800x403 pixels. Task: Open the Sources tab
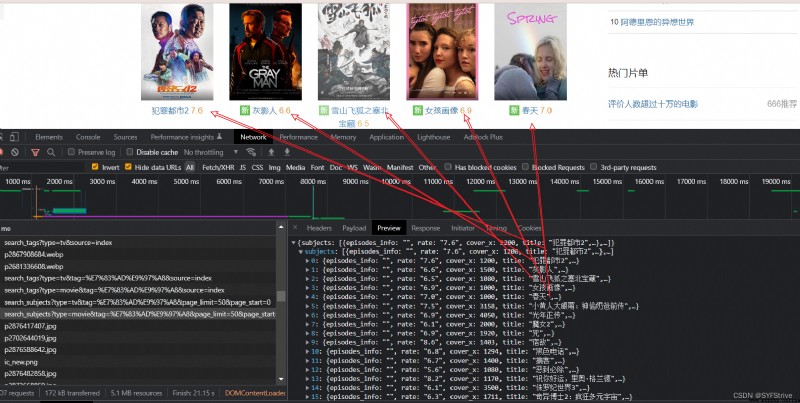126,137
